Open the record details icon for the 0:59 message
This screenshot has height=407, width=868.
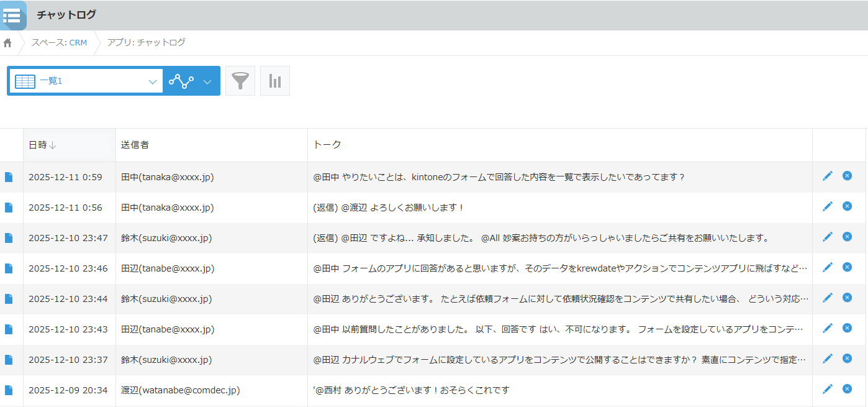[10, 176]
